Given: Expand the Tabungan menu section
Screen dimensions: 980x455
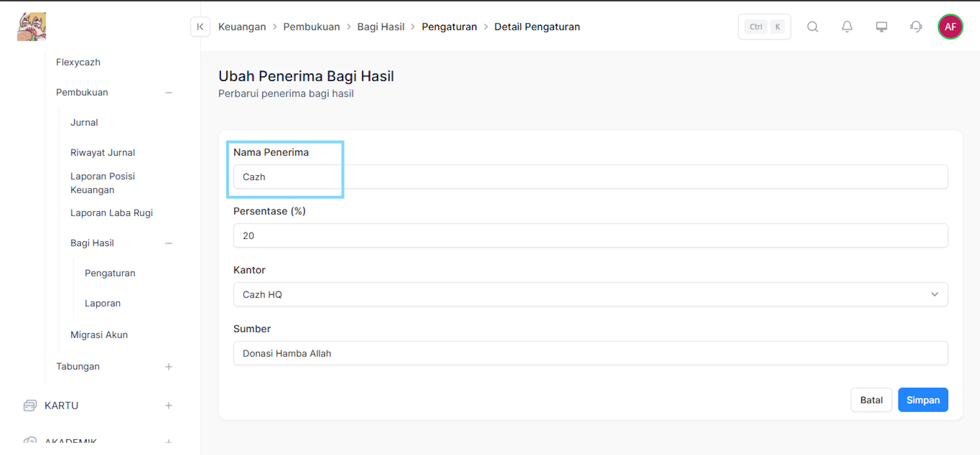Looking at the screenshot, I should 168,366.
